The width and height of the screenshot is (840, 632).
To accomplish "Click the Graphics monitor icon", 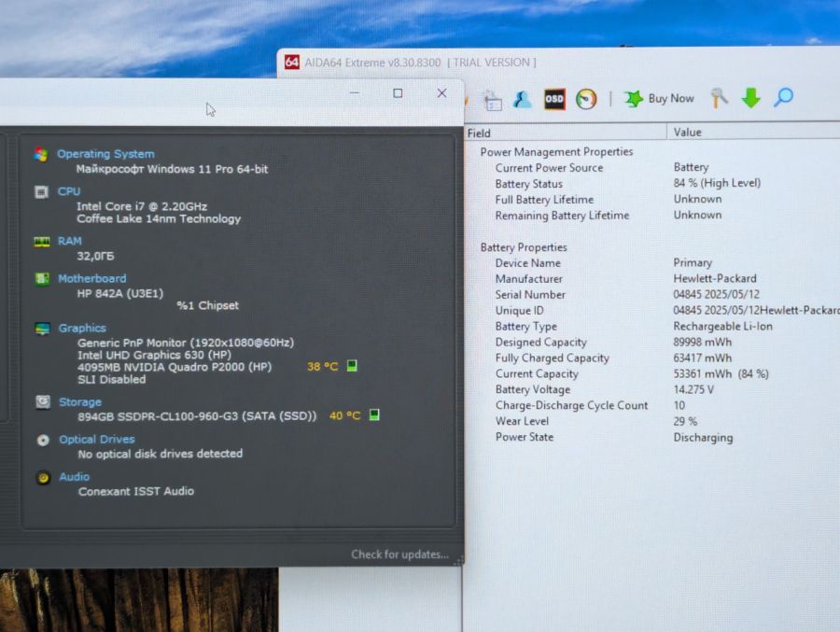I will click(x=42, y=329).
